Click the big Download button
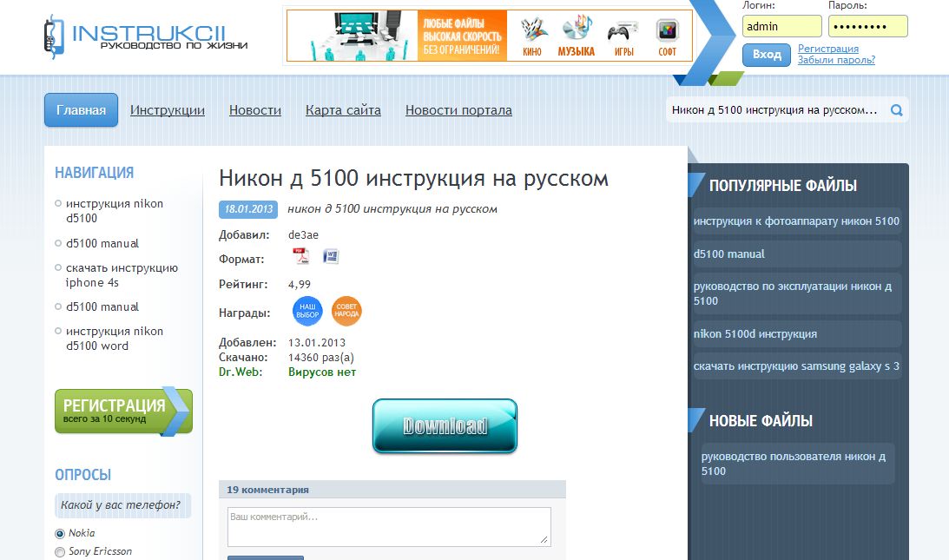The image size is (949, 560). click(x=445, y=426)
